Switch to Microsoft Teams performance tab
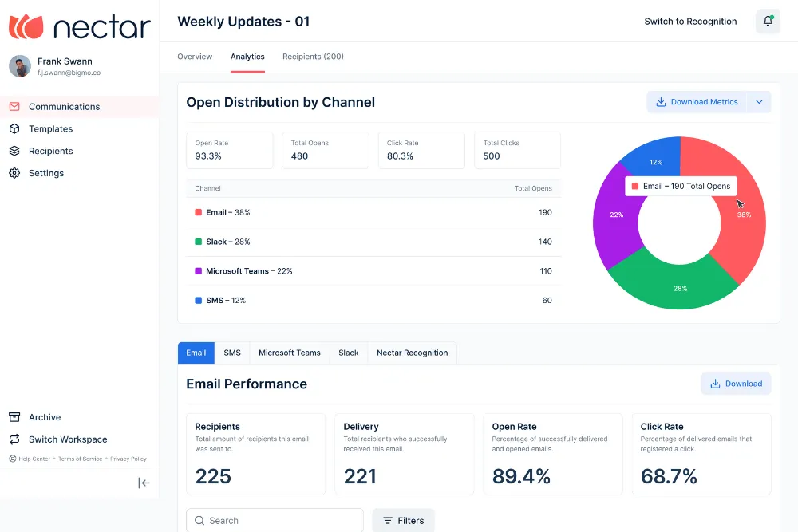 tap(290, 353)
